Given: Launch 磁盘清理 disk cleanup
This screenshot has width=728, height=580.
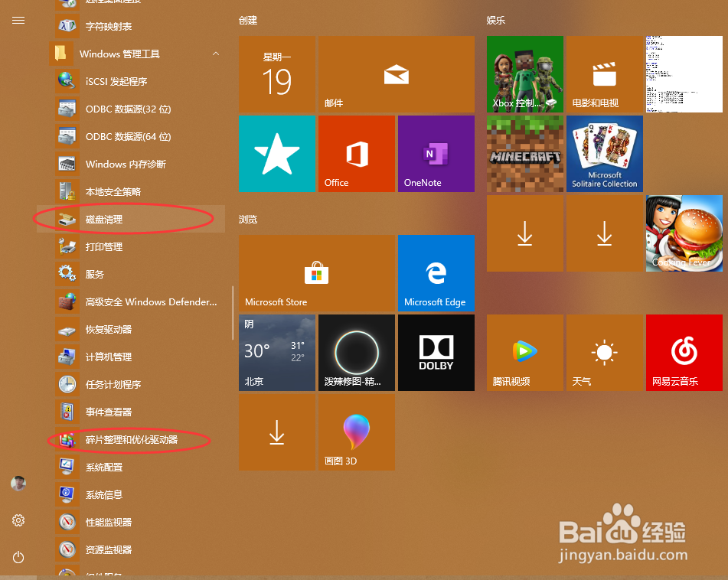Looking at the screenshot, I should (x=132, y=219).
